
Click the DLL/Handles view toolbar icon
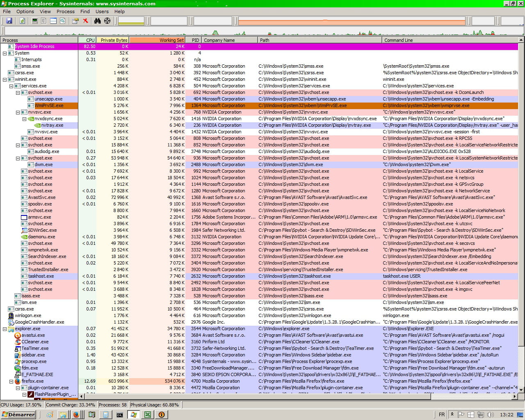click(63, 21)
